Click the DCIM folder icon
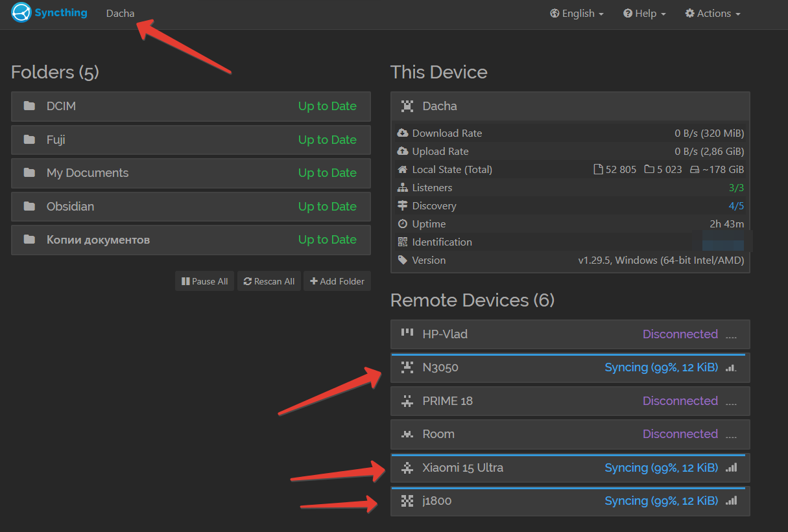 click(29, 106)
